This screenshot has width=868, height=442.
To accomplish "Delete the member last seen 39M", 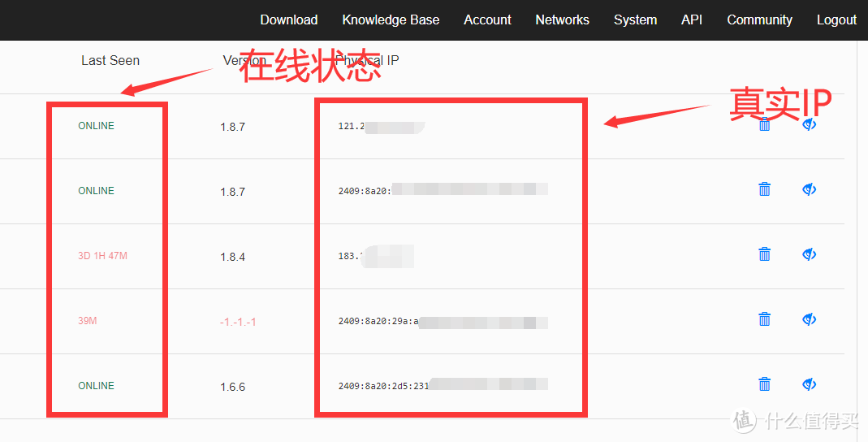I will [765, 319].
